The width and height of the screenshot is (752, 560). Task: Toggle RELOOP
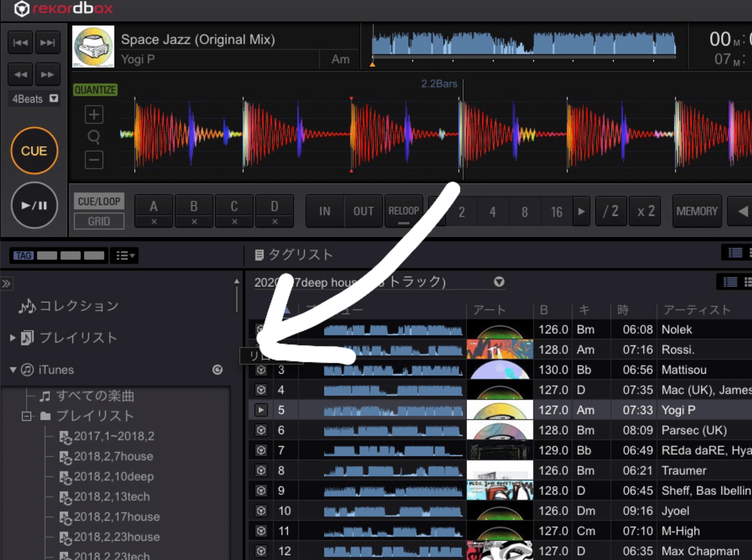coord(404,211)
